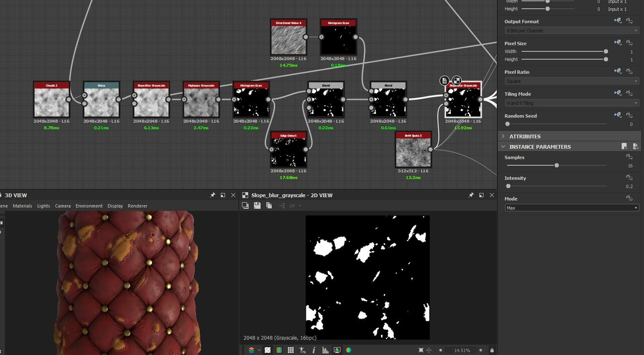Screen dimensions: 644x355
Task: Select the Warp node
Action: [102, 100]
